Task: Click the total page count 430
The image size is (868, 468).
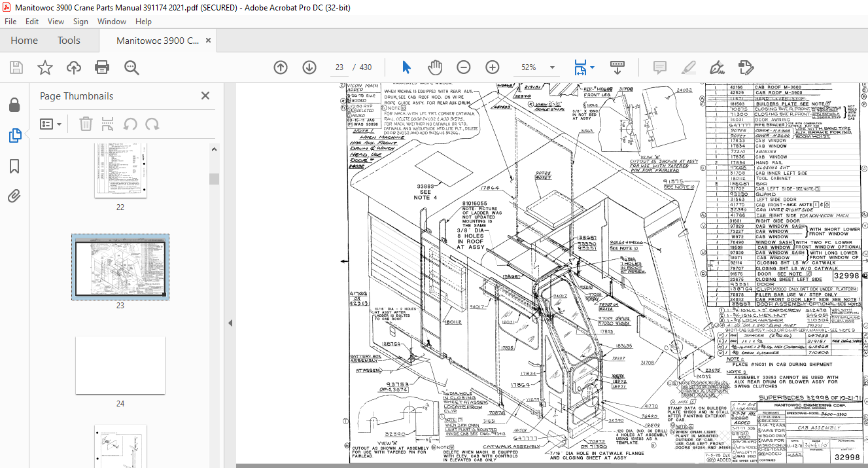Action: click(x=365, y=67)
